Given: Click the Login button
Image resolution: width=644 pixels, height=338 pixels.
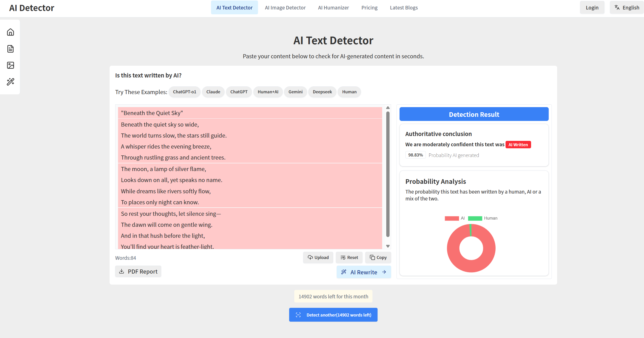Looking at the screenshot, I should pyautogui.click(x=592, y=8).
